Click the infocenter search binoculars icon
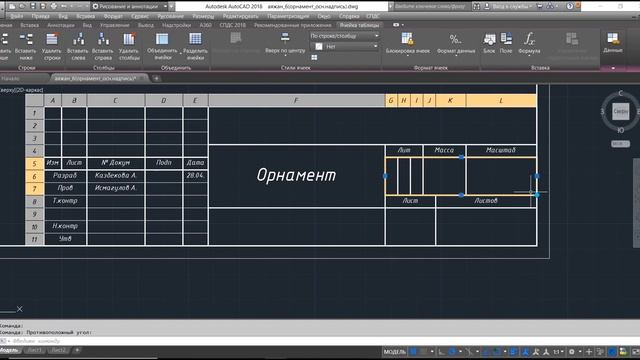Image resolution: width=640 pixels, height=360 pixels. coord(476,6)
